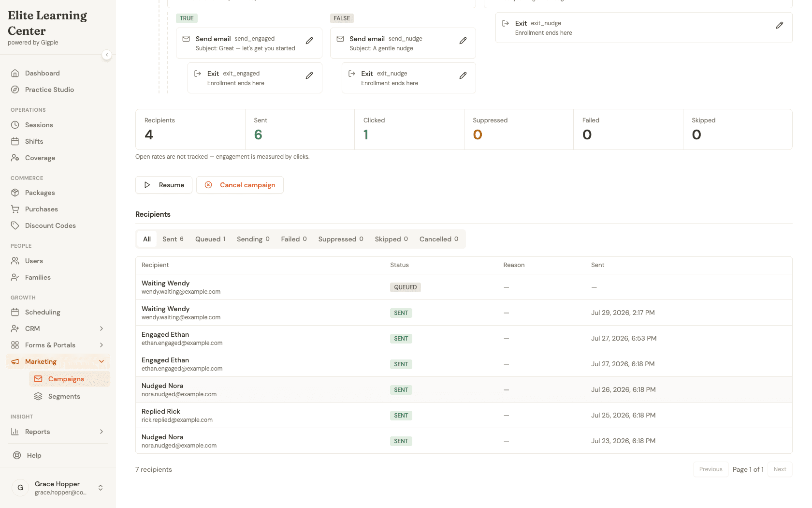Click the Jul 23, 2026, 6:18 PM timestamp
This screenshot has height=508, width=812.
pos(623,441)
